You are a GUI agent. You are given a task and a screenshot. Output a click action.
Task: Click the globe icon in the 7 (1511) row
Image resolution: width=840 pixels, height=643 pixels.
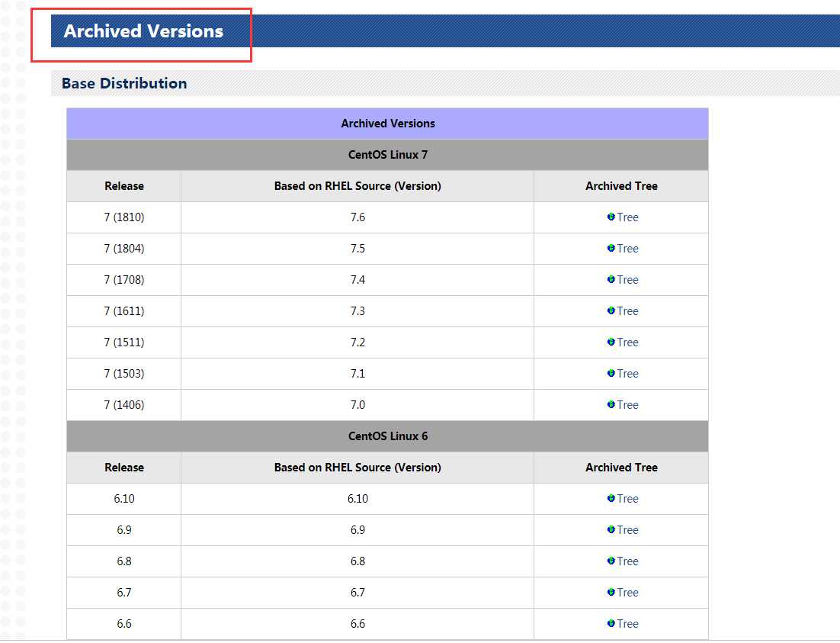tap(611, 342)
